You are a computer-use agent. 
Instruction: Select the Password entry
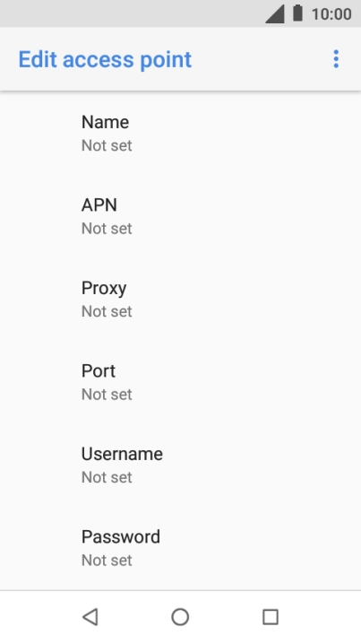(x=181, y=548)
